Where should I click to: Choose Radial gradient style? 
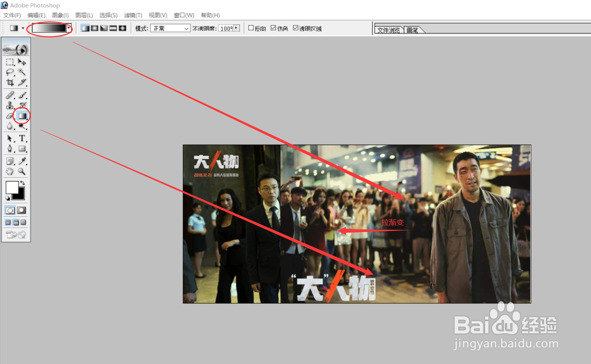point(95,28)
